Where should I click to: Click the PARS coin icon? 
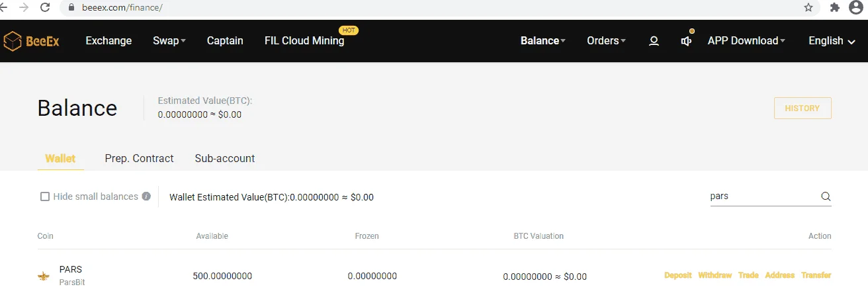point(44,276)
